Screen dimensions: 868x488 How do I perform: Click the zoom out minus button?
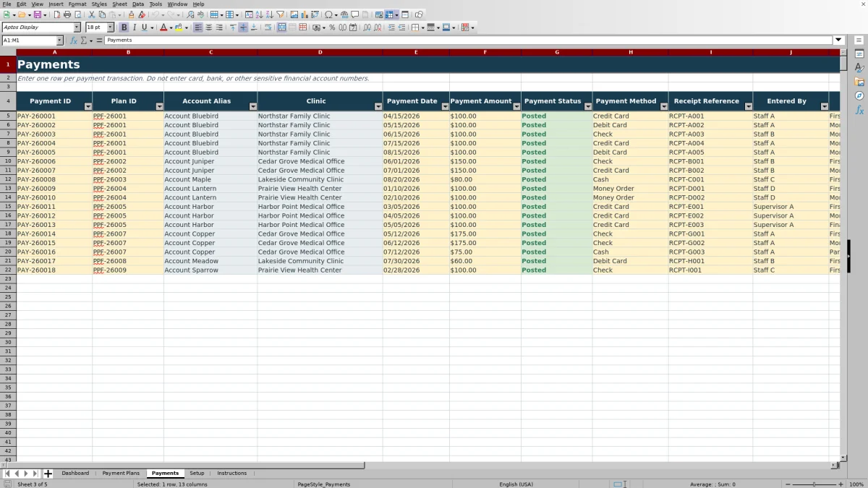click(787, 484)
